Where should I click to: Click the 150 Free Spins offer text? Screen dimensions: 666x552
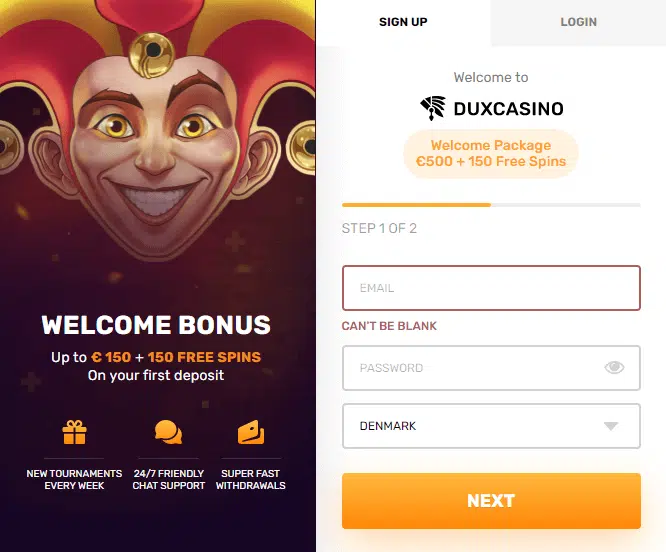[204, 357]
